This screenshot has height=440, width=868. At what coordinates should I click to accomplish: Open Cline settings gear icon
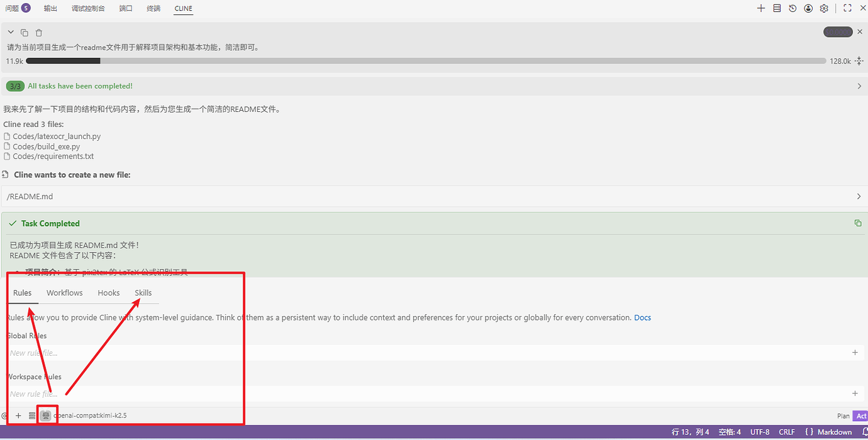pyautogui.click(x=824, y=8)
